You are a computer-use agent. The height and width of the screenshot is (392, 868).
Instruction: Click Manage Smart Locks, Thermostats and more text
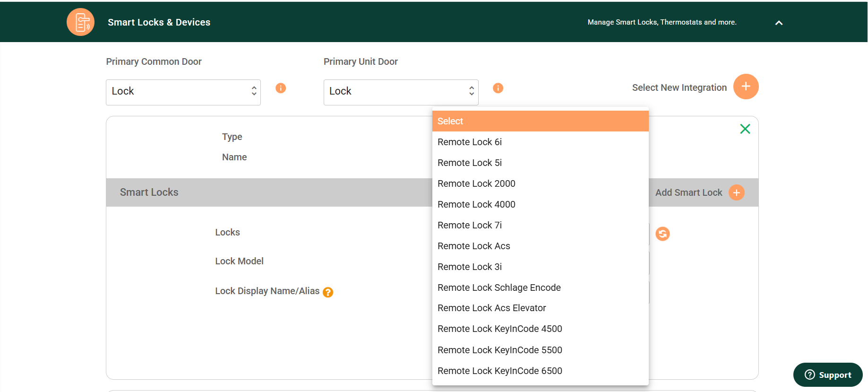tap(662, 22)
